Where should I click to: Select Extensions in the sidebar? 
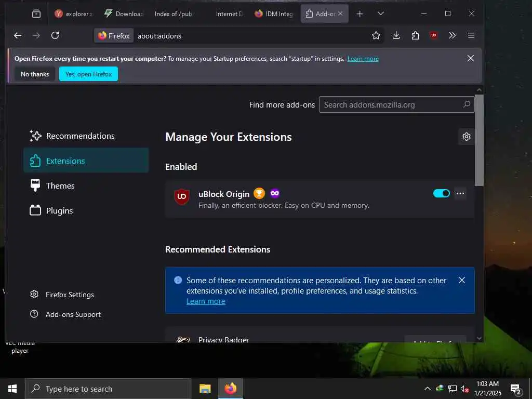[x=86, y=161]
